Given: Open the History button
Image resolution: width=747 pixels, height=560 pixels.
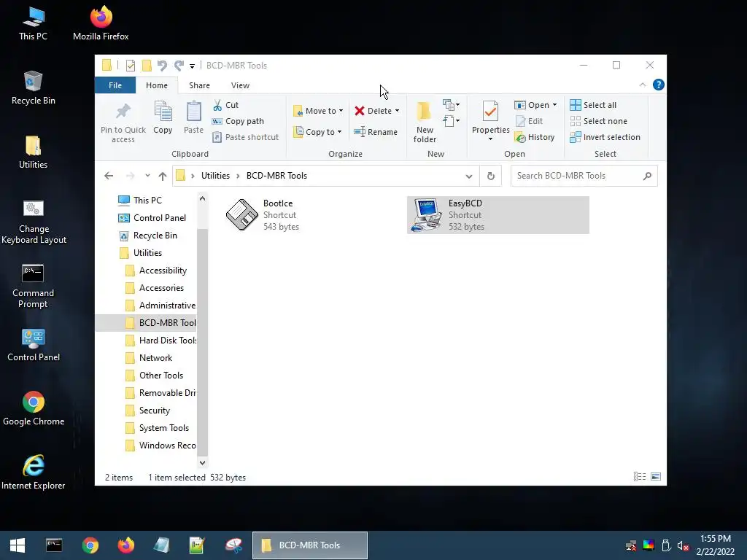Looking at the screenshot, I should (x=535, y=137).
